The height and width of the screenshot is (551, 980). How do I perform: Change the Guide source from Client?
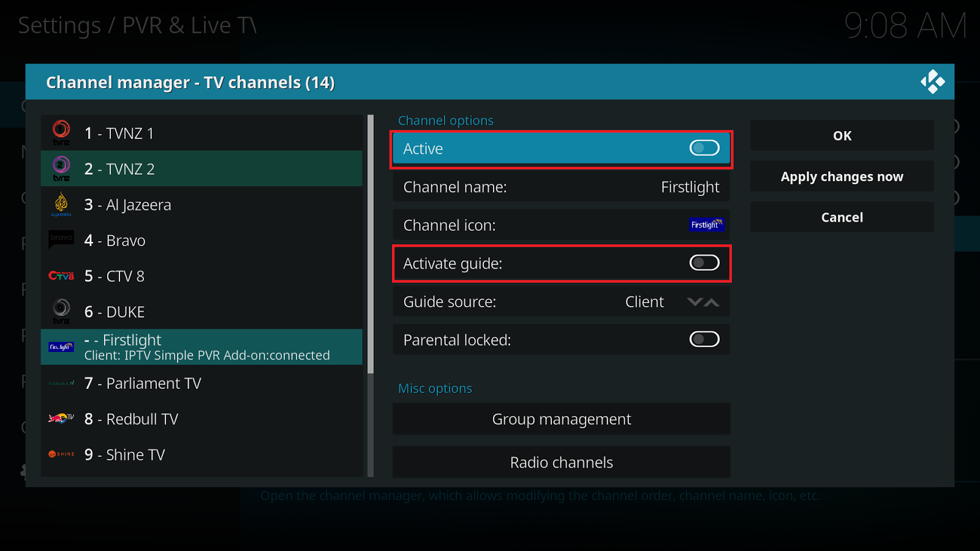(x=644, y=301)
